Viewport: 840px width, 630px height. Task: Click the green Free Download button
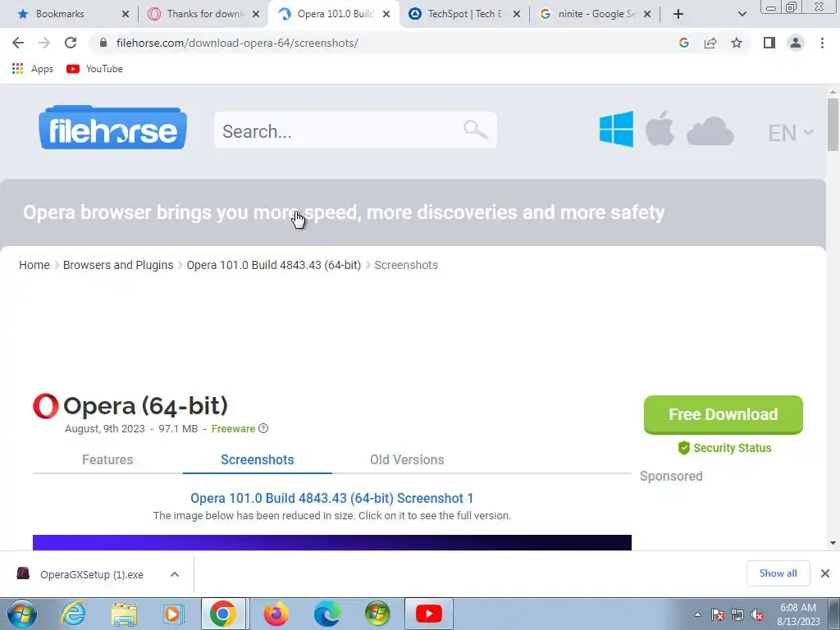click(x=724, y=414)
